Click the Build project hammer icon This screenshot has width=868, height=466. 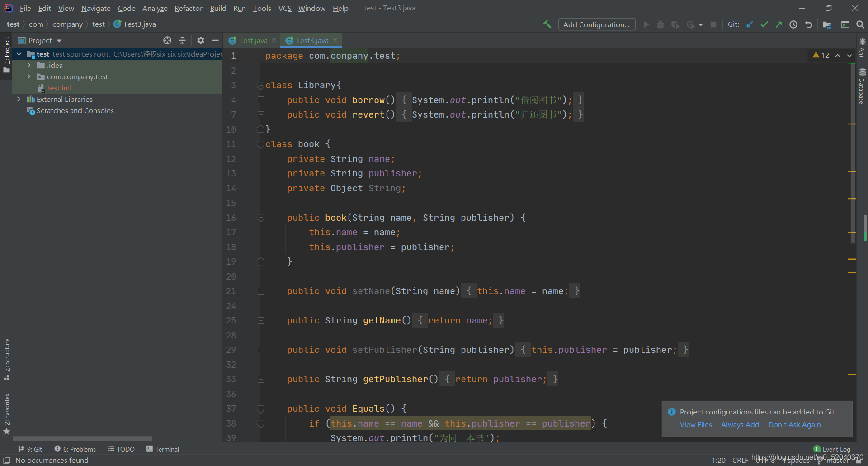[547, 24]
